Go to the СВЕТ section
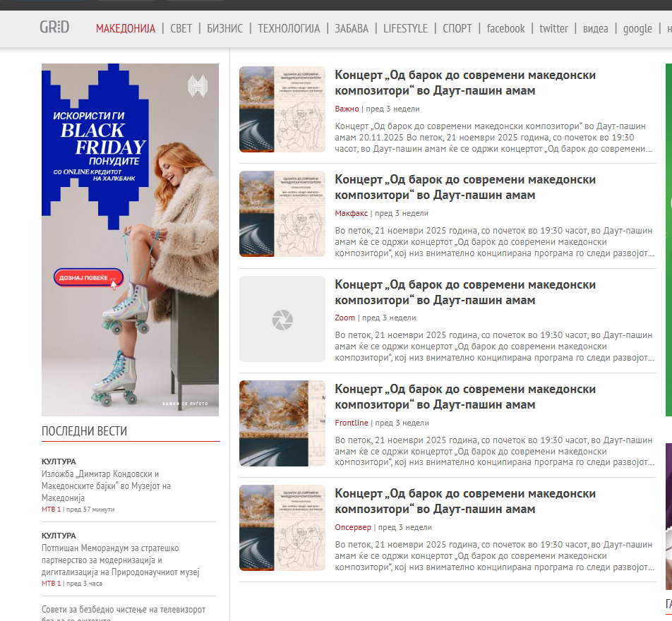Image resolution: width=672 pixels, height=621 pixels. click(x=181, y=28)
